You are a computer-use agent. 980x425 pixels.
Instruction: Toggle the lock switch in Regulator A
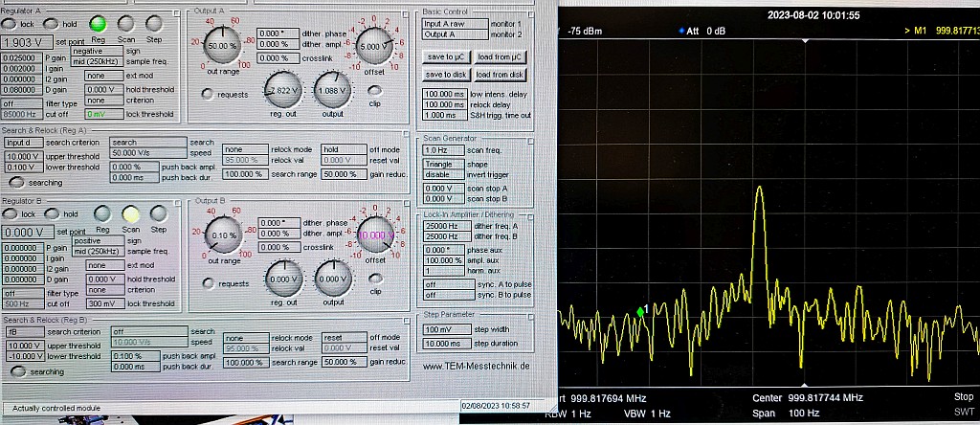[x=11, y=23]
